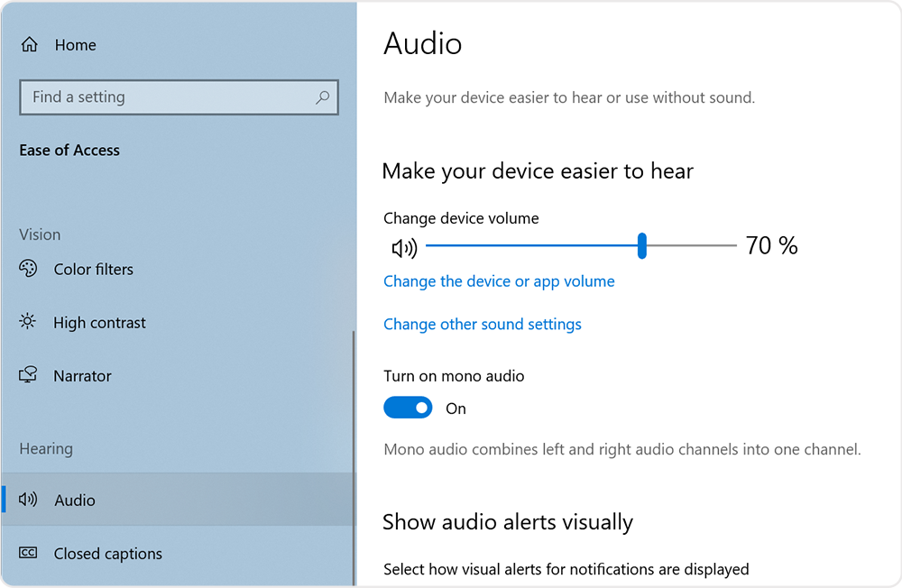The image size is (902, 588).
Task: Open 'Change the device or app volume'
Action: point(499,281)
